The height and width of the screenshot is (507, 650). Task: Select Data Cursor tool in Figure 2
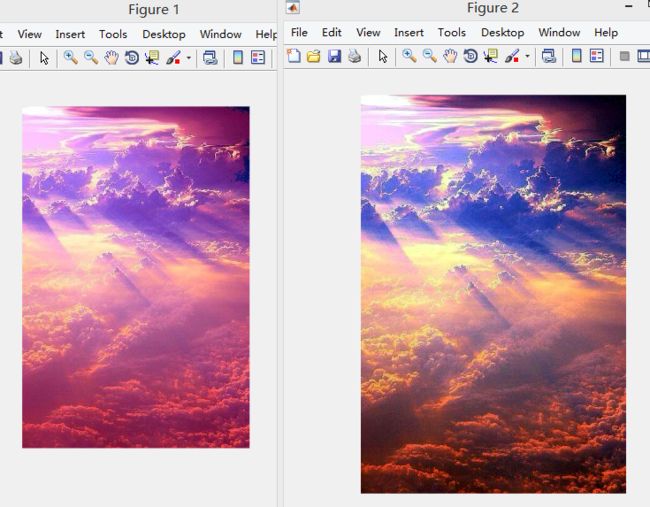tap(490, 56)
